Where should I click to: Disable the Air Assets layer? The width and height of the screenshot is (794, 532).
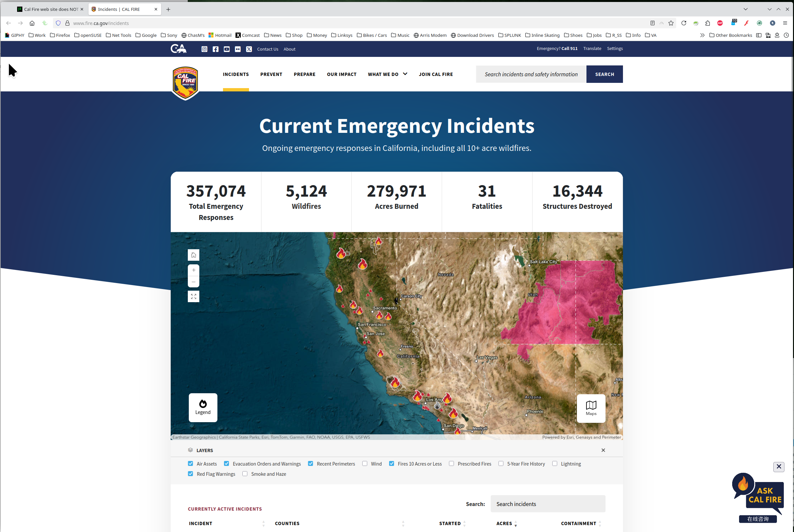(x=190, y=464)
